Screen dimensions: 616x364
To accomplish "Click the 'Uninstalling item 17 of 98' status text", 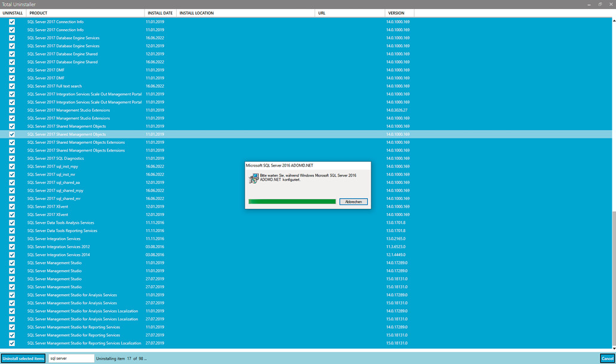I will [x=121, y=359].
